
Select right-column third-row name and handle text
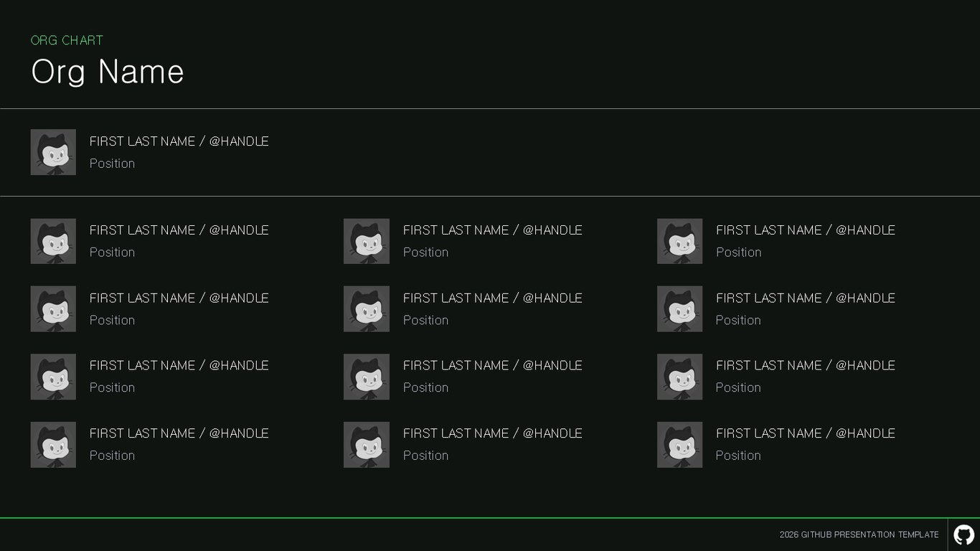(x=806, y=365)
